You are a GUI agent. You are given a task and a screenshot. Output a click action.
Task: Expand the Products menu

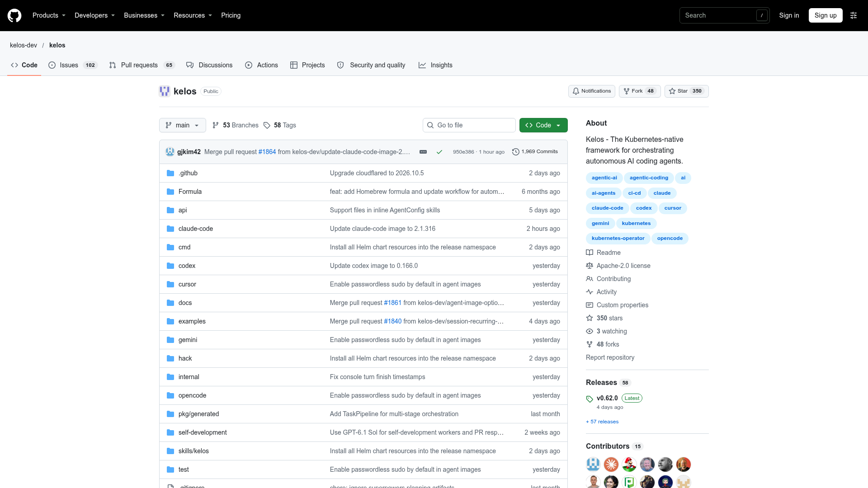(x=49, y=15)
